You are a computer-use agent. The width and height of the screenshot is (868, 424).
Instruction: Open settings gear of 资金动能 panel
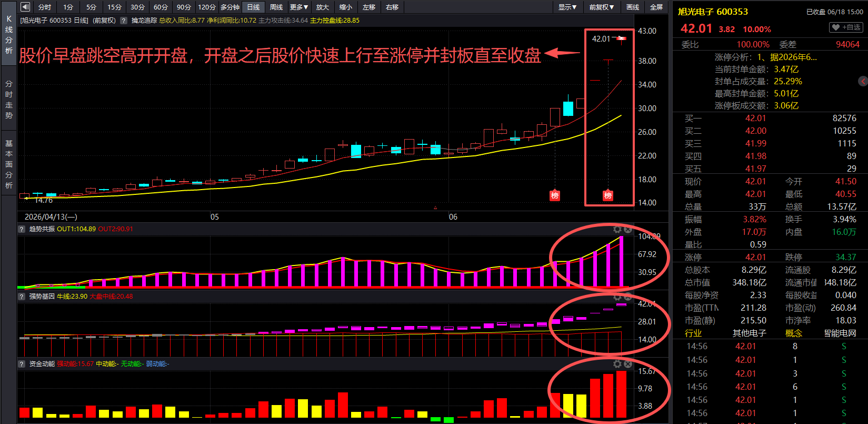coord(617,364)
